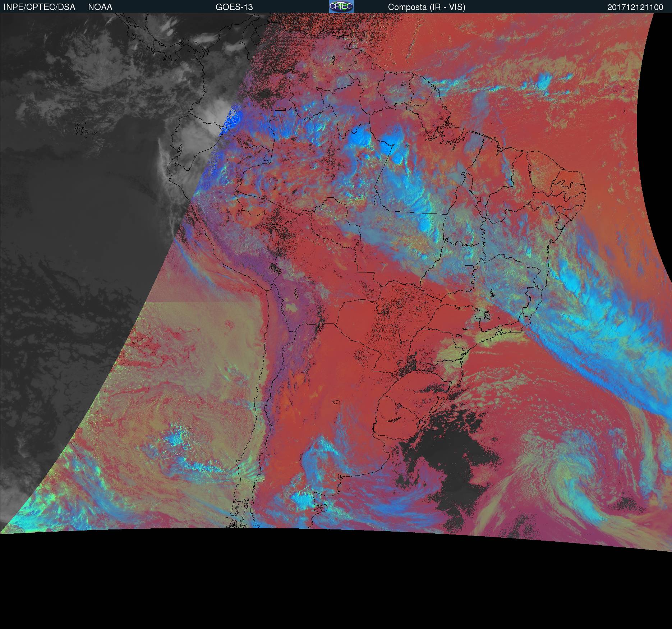Click the Composta (IR - VIS) title

click(x=427, y=7)
